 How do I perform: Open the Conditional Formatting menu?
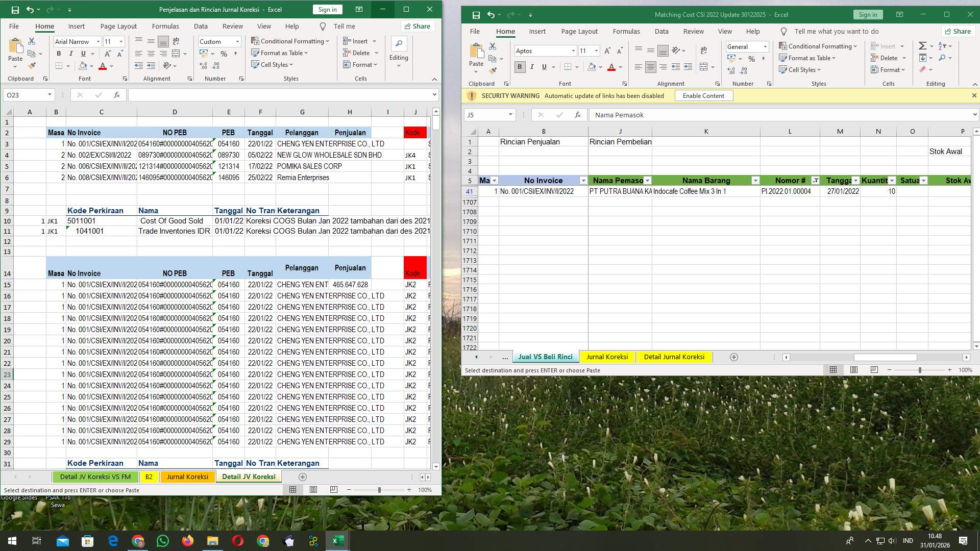(x=291, y=41)
